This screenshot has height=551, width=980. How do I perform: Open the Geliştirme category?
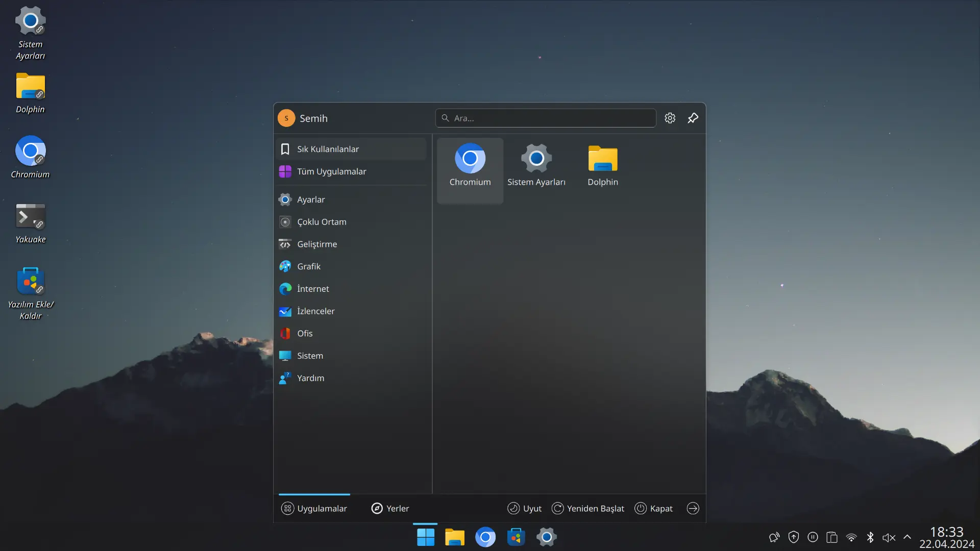(x=351, y=244)
